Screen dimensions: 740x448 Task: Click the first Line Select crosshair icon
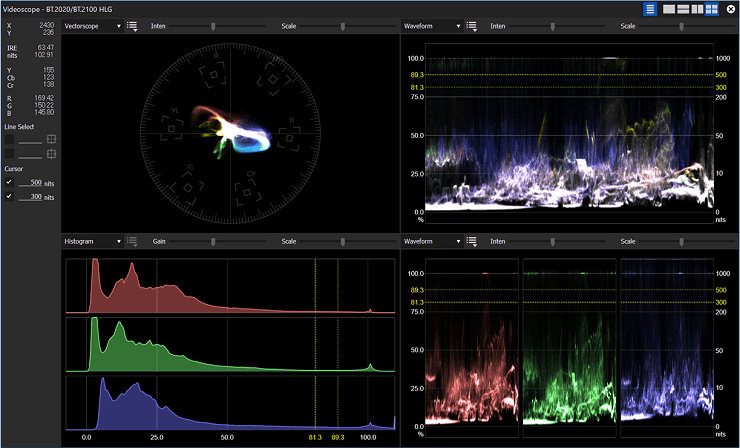click(x=52, y=140)
